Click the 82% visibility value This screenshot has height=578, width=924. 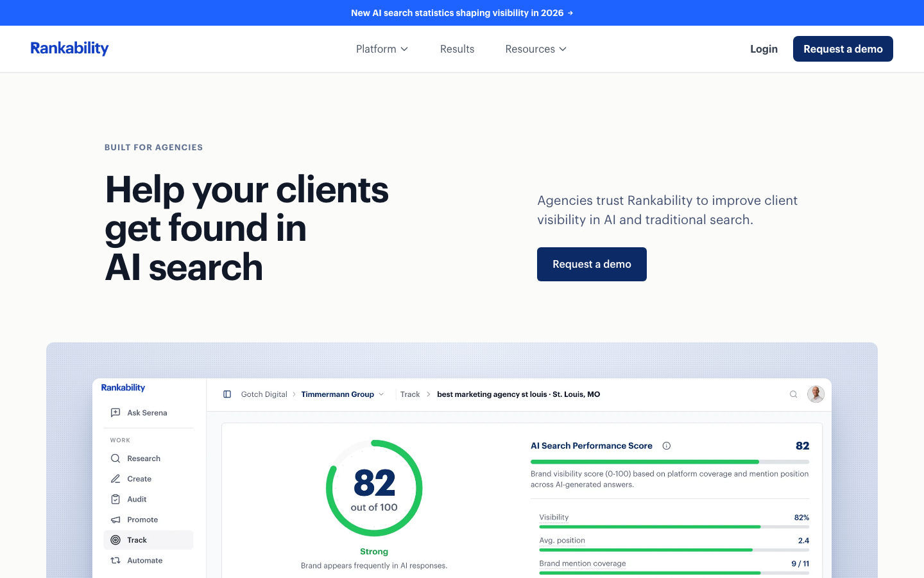click(x=801, y=517)
